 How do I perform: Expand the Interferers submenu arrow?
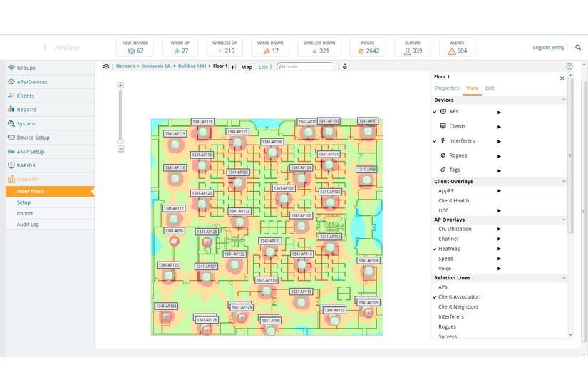[499, 141]
